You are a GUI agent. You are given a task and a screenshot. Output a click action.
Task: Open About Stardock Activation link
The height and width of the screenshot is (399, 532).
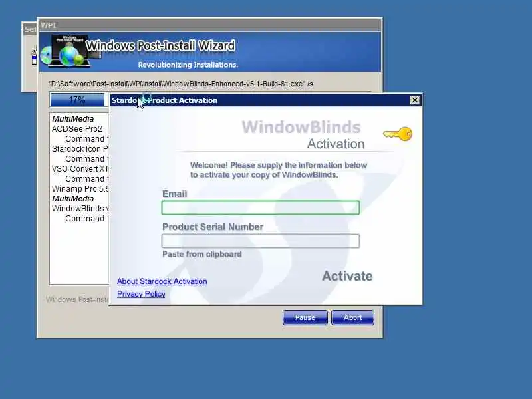click(162, 281)
